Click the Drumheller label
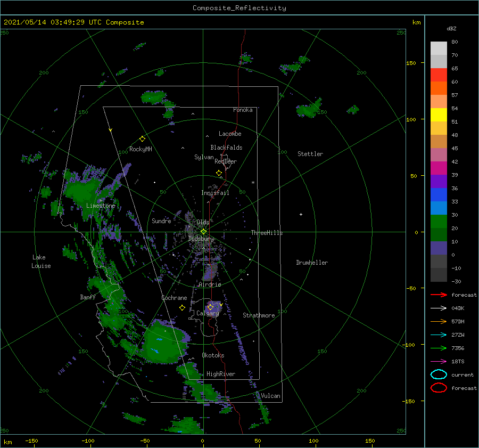This screenshot has height=448, width=479. tap(312, 263)
